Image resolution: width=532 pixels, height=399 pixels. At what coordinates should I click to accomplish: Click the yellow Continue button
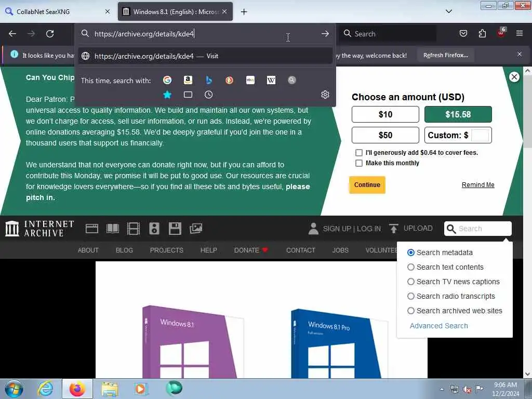(367, 185)
